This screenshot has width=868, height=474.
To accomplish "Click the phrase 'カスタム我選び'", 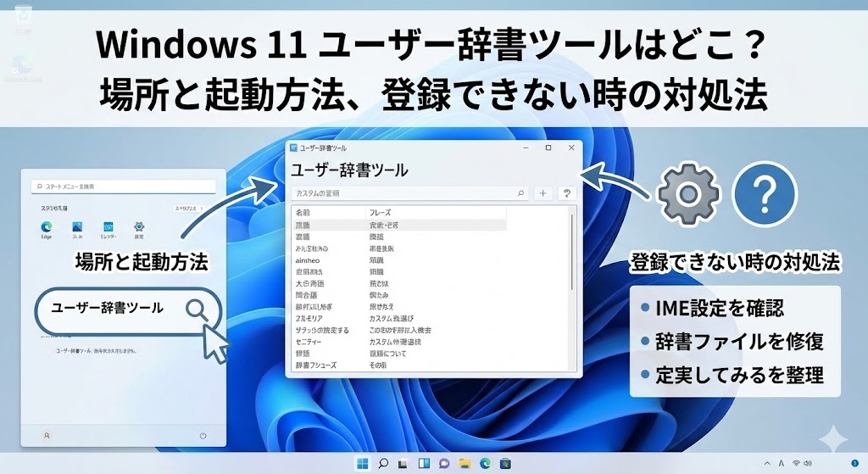I will coord(392,318).
